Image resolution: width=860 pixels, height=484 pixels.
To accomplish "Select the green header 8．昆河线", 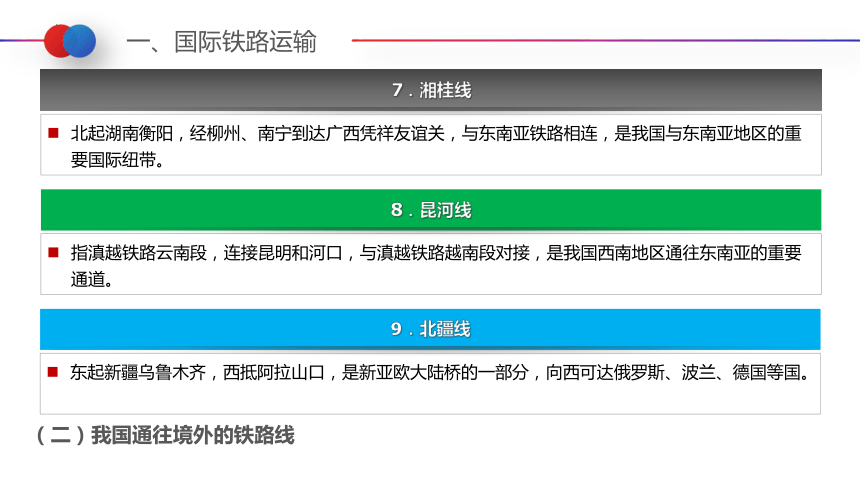I will [x=431, y=210].
